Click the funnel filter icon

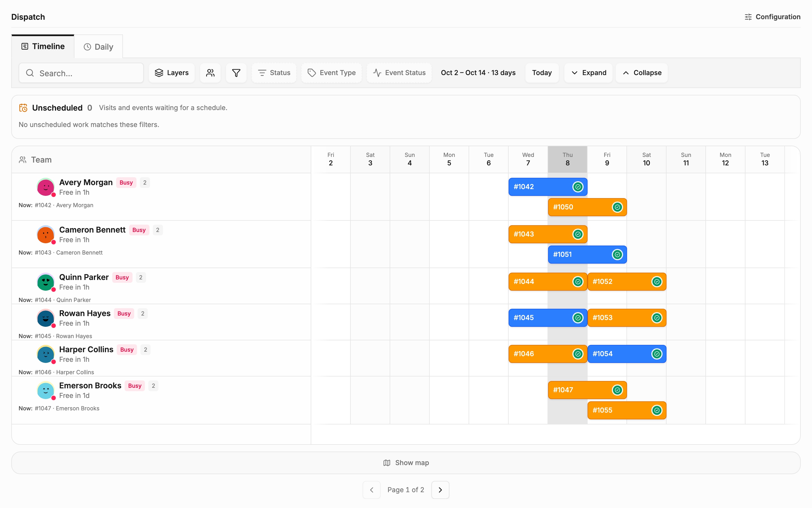[236, 73]
